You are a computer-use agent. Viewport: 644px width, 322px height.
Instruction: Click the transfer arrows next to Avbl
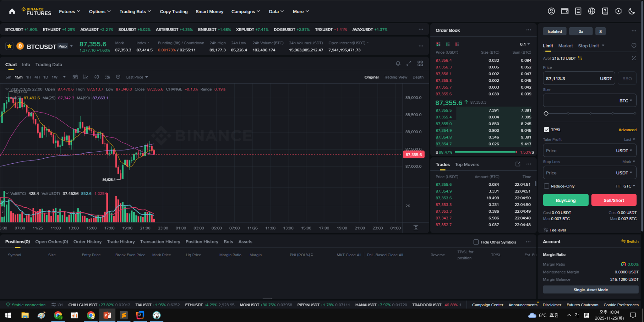pos(580,58)
